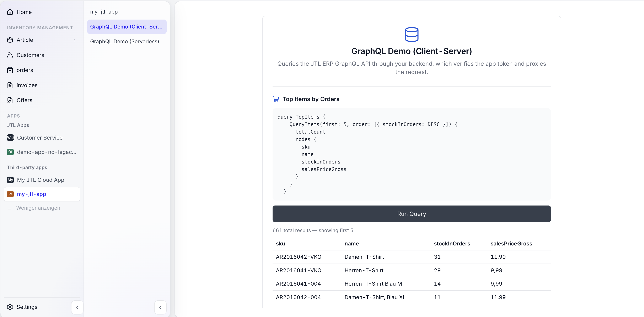Go to Customers section
Screen dimensions: 644x317
point(30,55)
